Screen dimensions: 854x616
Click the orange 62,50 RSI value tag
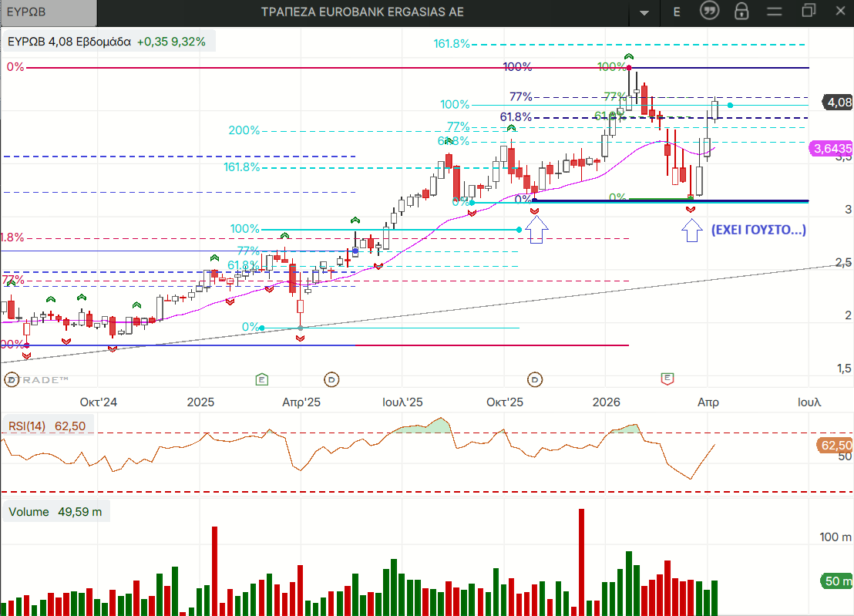[836, 446]
